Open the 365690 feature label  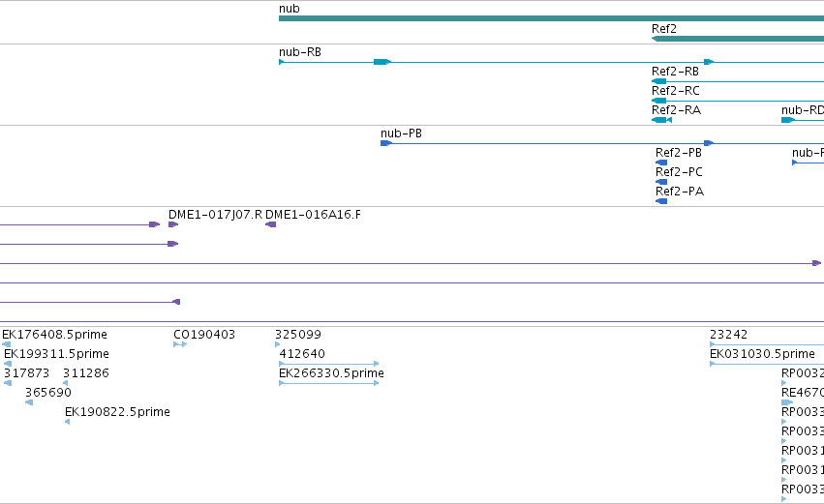(48, 393)
